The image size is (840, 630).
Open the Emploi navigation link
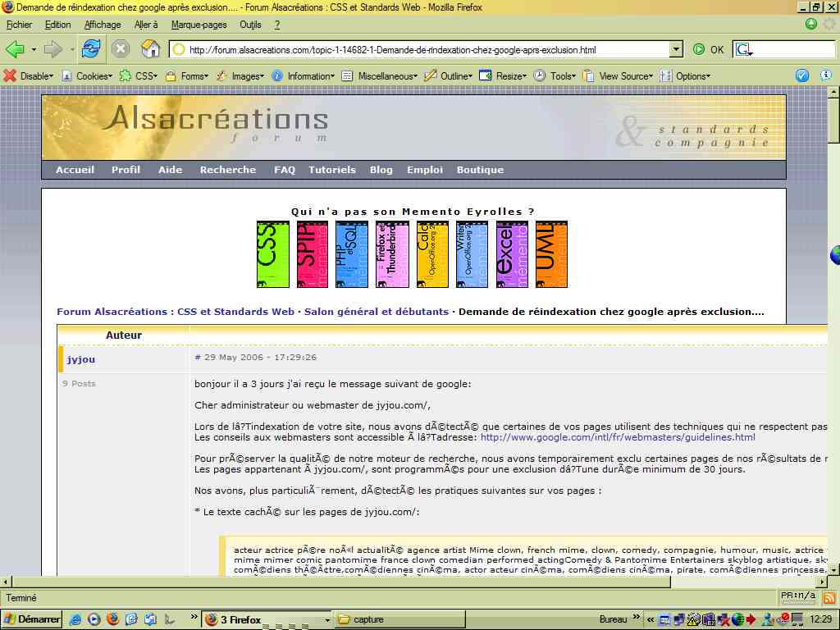click(425, 170)
